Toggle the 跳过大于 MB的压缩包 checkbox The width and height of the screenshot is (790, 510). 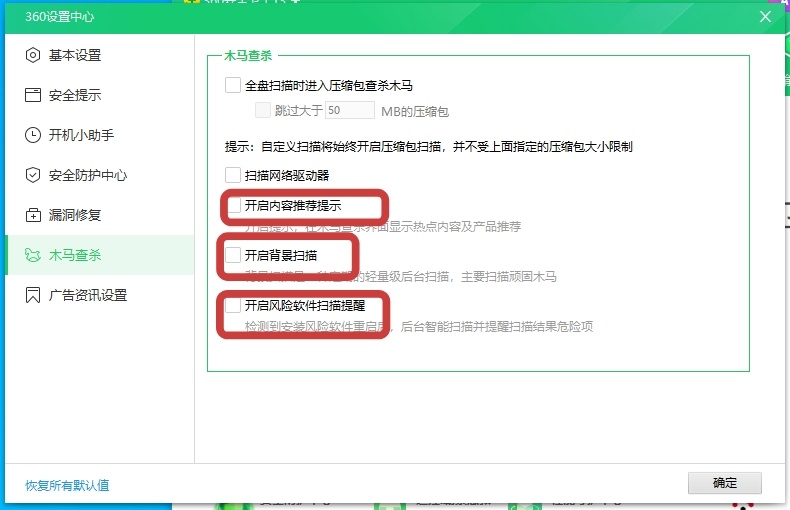[262, 110]
